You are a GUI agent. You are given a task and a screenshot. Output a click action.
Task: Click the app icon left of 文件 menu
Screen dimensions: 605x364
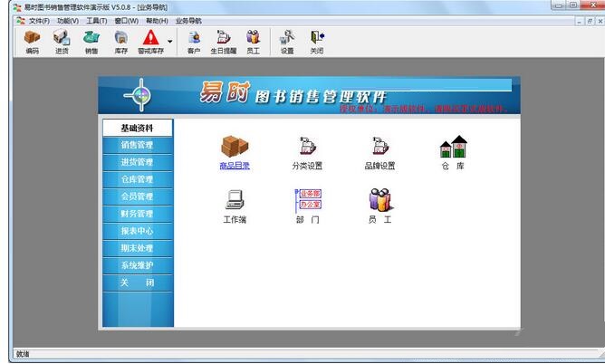point(21,21)
